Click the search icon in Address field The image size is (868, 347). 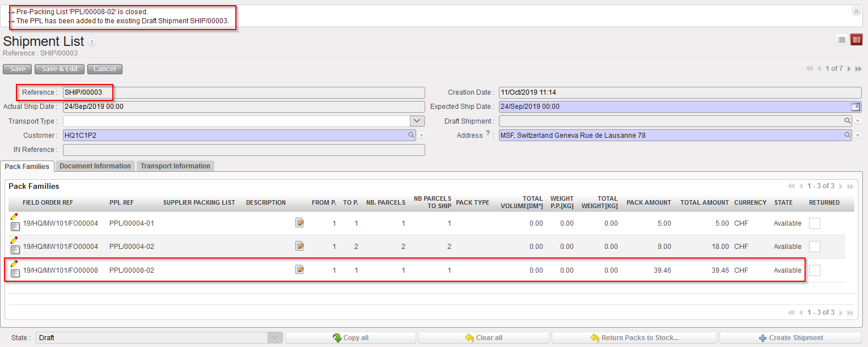[848, 136]
